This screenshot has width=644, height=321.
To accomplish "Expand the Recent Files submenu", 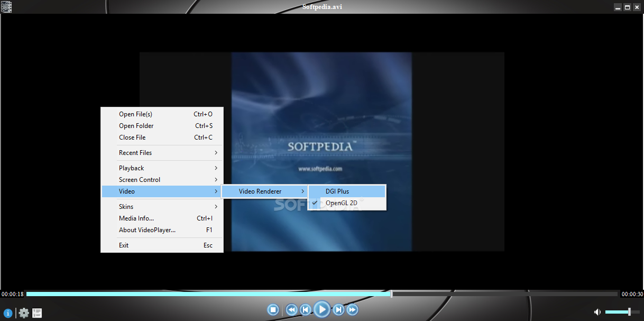I will (x=162, y=153).
